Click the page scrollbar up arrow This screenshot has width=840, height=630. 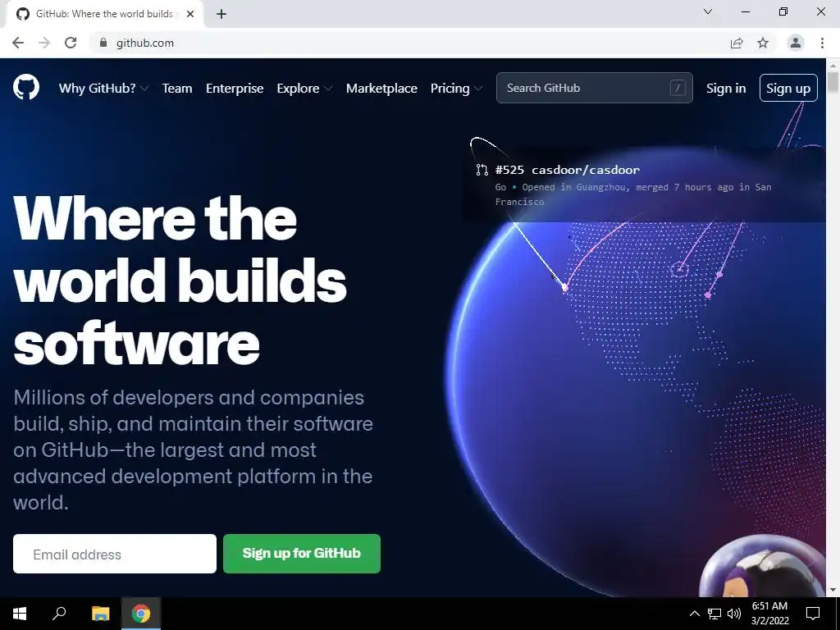[833, 66]
